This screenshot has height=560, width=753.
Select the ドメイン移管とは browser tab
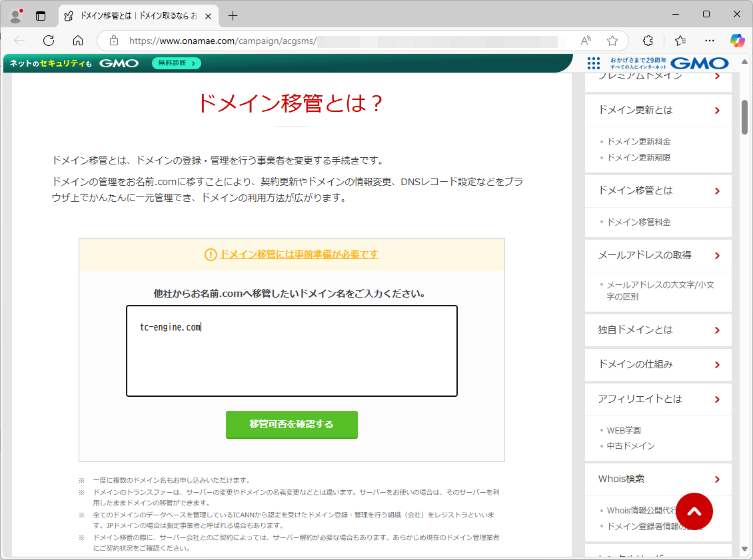pyautogui.click(x=137, y=15)
